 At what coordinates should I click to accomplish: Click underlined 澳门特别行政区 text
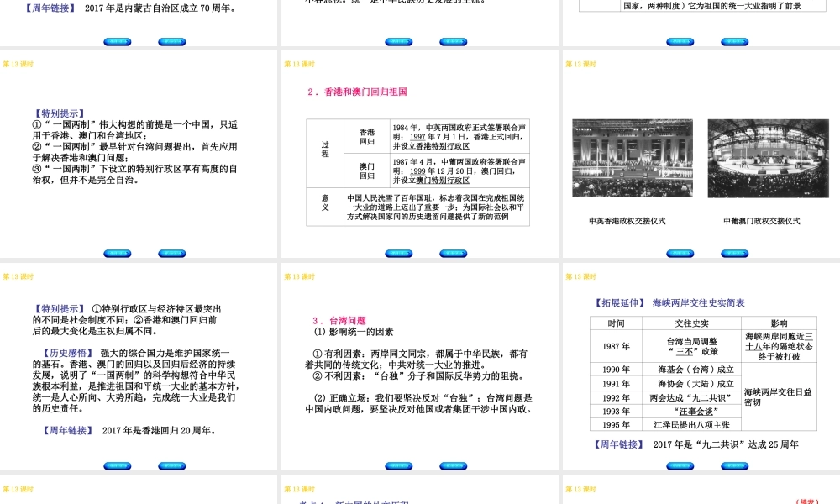443,181
